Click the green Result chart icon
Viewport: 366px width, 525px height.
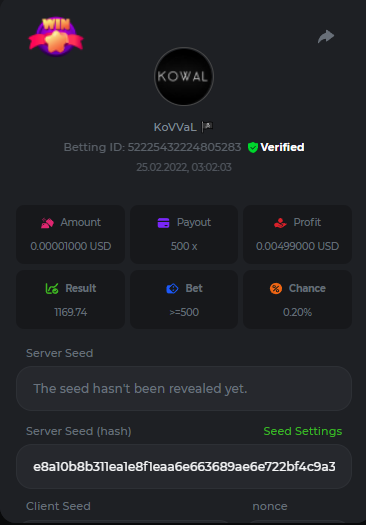52,288
